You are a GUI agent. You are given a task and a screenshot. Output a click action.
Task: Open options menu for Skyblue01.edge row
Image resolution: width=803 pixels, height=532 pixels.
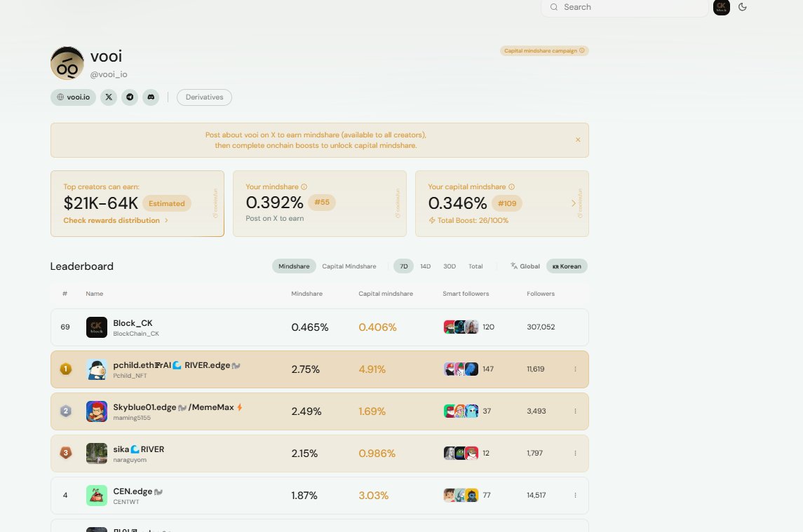click(575, 411)
